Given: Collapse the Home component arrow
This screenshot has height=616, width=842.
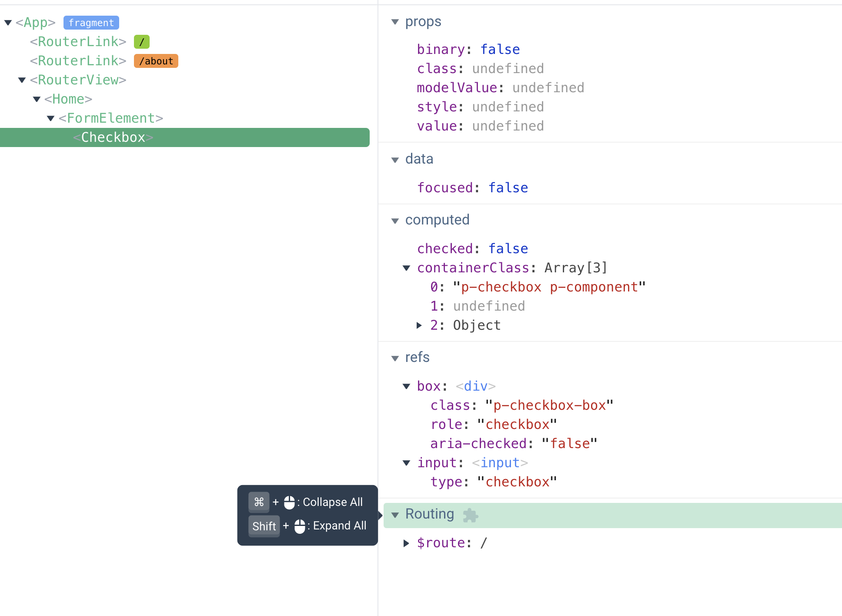Looking at the screenshot, I should point(37,99).
